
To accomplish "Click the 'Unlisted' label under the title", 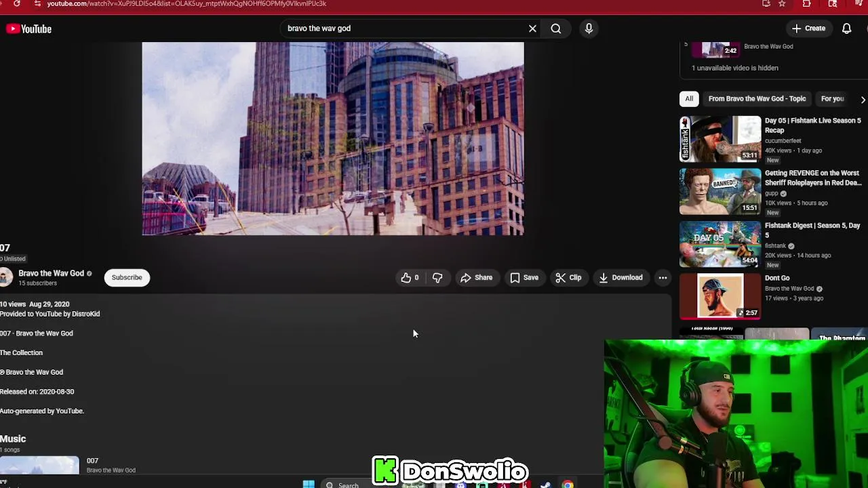I will 13,259.
